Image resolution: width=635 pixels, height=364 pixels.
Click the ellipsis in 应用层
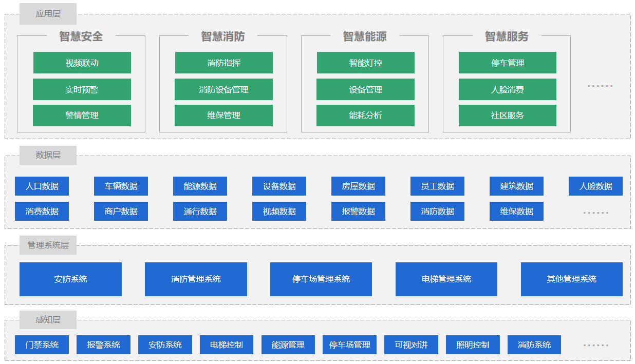pos(600,86)
